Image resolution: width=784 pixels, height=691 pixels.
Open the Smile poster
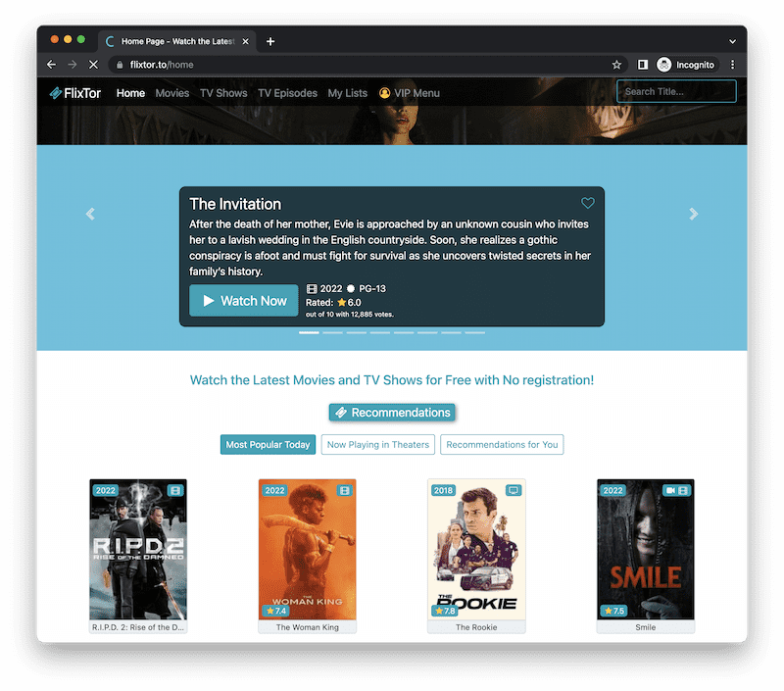(646, 550)
